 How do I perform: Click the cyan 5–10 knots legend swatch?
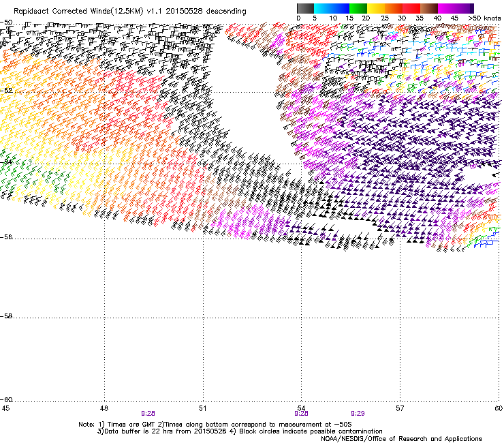pos(323,8)
